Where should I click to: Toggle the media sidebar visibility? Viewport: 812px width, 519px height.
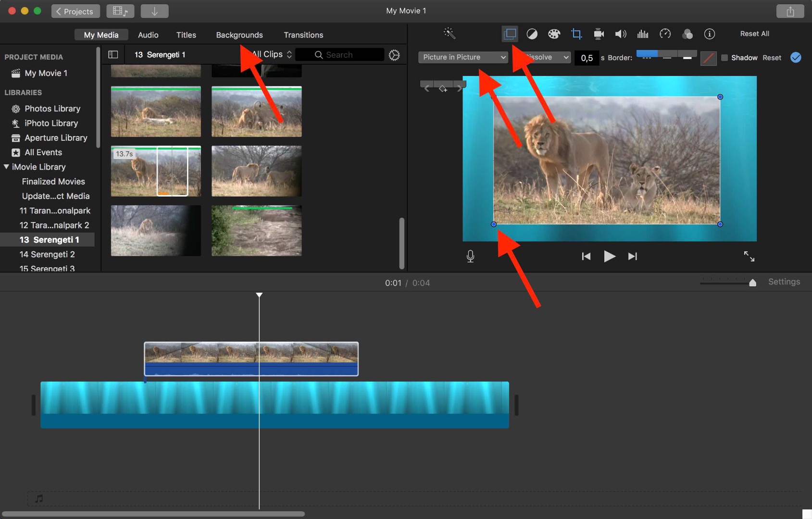click(x=113, y=55)
